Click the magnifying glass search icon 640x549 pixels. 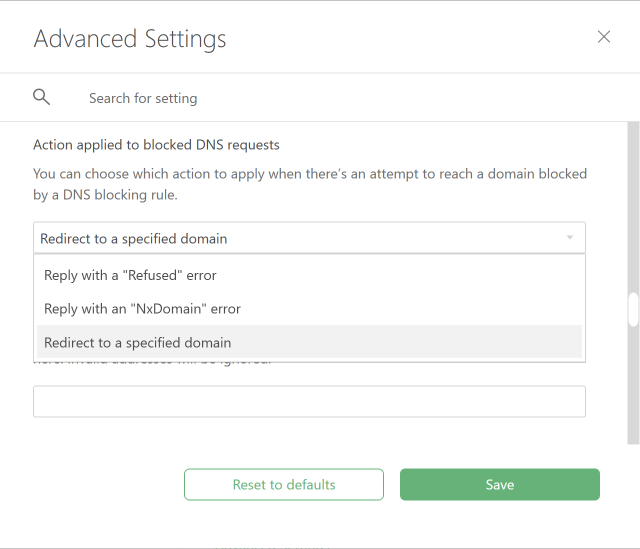click(41, 97)
